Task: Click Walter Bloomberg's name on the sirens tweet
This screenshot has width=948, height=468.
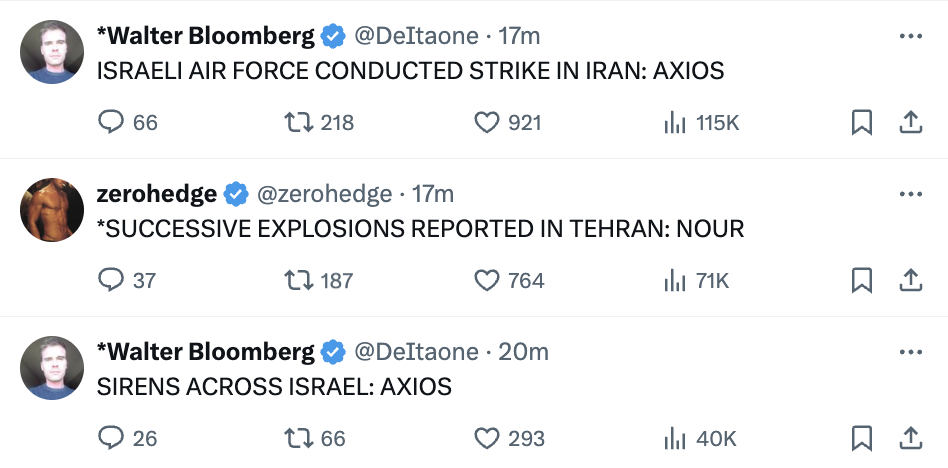Action: (x=206, y=352)
